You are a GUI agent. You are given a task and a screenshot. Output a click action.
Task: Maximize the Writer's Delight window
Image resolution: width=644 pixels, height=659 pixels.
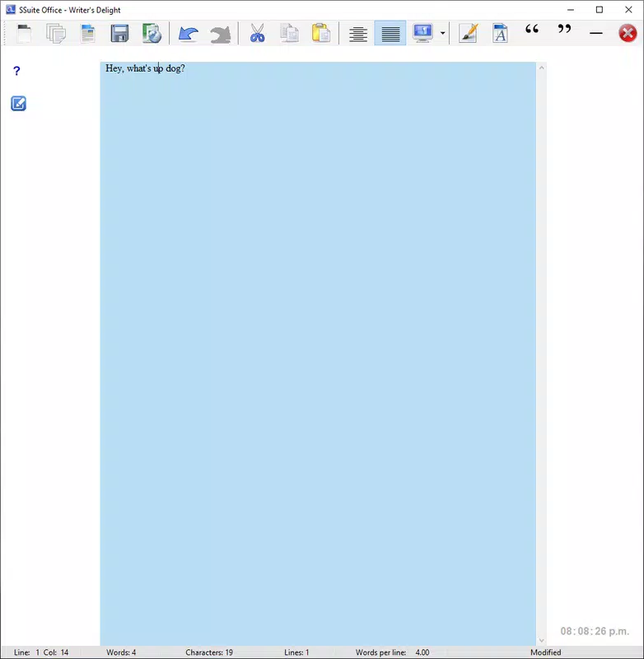[x=600, y=10]
